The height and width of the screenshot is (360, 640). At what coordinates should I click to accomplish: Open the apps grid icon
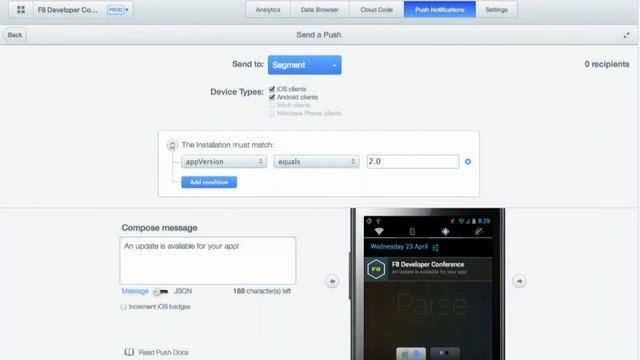coord(21,9)
